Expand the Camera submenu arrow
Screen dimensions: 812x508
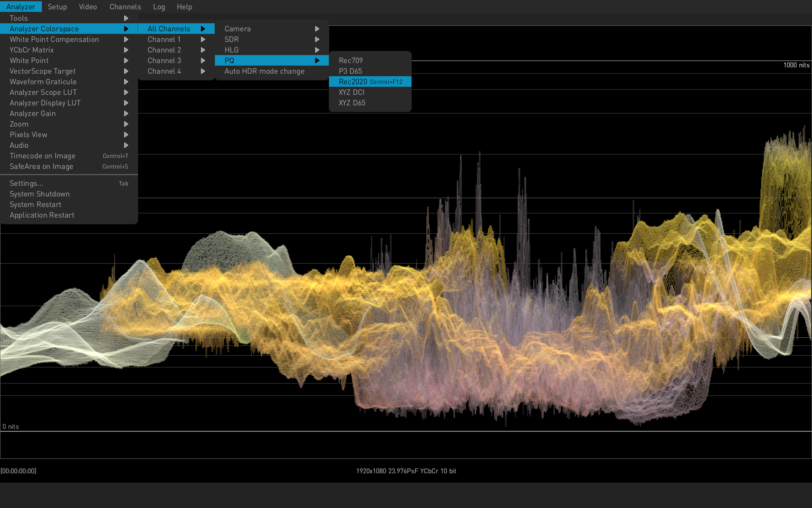[317, 29]
